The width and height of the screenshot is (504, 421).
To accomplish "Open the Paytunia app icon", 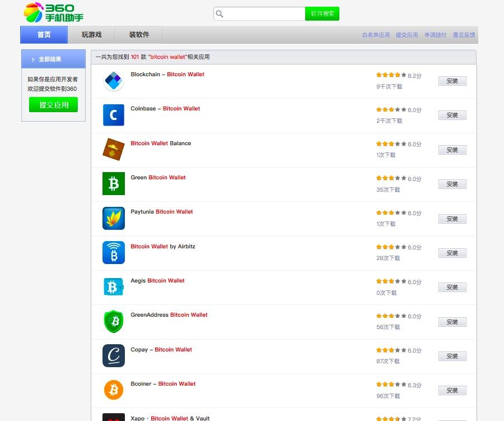I will point(114,218).
